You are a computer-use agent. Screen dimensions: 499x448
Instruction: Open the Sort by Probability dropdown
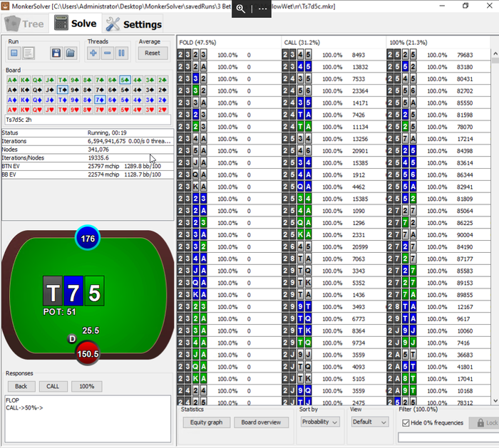coord(320,422)
